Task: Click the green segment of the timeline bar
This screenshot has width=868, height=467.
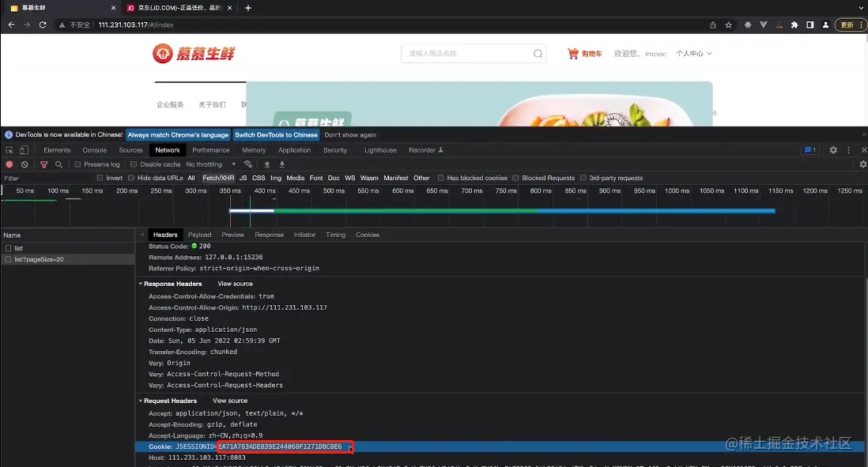Action: [x=404, y=211]
